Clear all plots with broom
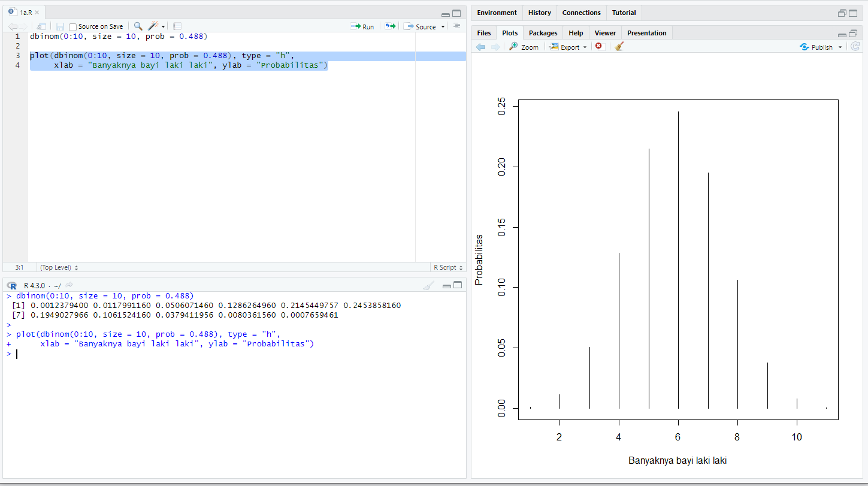 tap(619, 46)
